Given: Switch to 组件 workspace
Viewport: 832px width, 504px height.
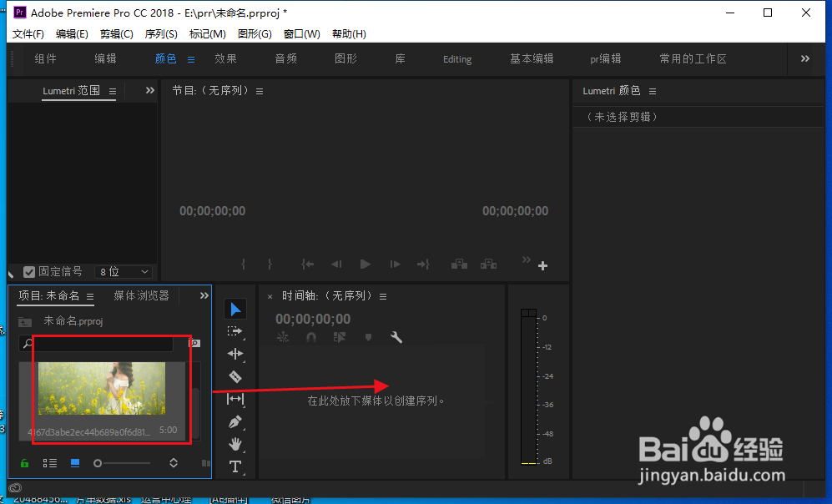Looking at the screenshot, I should [x=45, y=59].
